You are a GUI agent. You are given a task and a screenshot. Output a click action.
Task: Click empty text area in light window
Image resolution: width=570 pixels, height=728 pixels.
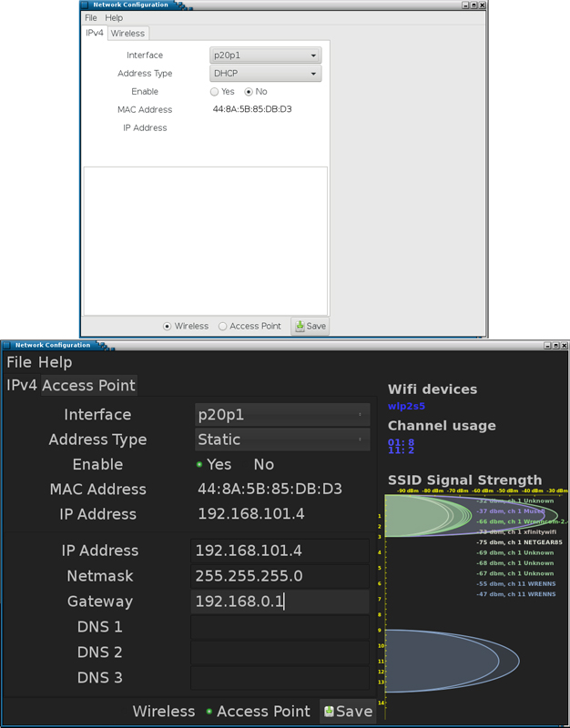(206, 241)
